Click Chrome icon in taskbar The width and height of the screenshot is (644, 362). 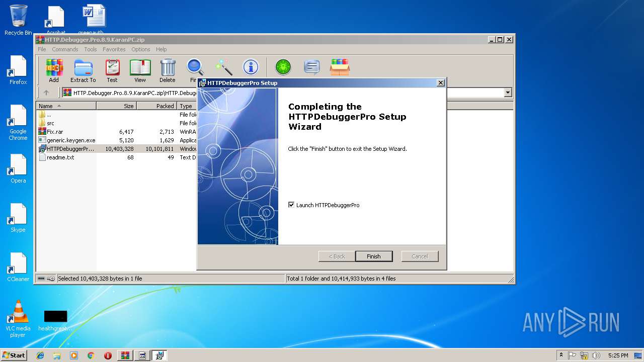pos(91,355)
